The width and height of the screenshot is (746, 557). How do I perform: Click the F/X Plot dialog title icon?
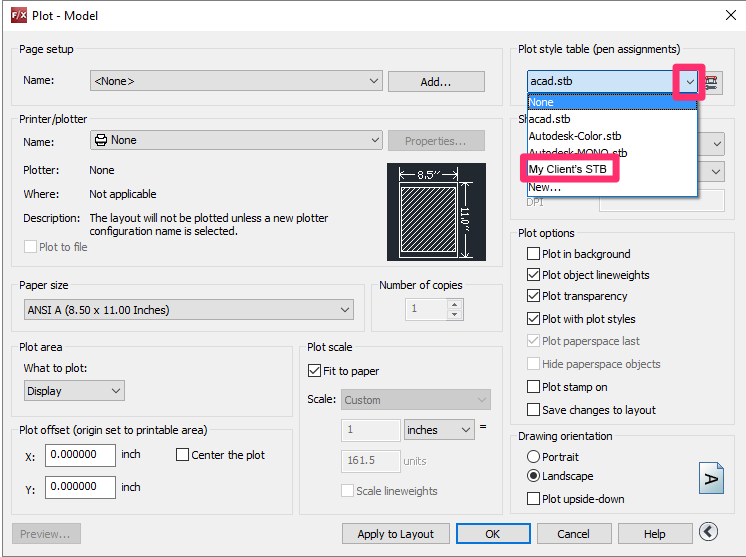pyautogui.click(x=19, y=15)
